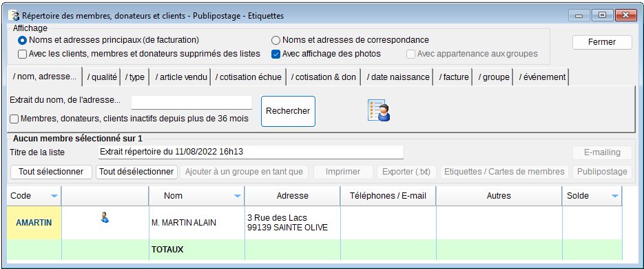The image size is (644, 269).
Task: Click the Tout sélectionner button
Action: (51, 172)
